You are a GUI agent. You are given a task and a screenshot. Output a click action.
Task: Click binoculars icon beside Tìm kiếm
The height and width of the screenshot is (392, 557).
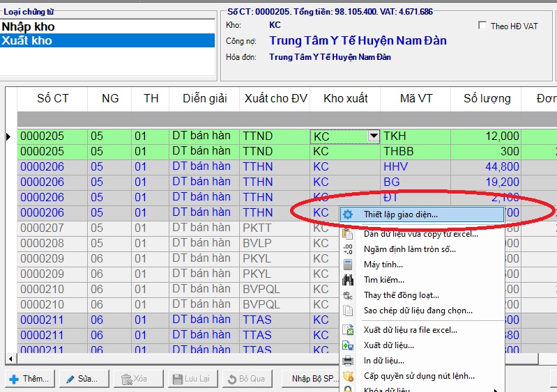[x=348, y=280]
